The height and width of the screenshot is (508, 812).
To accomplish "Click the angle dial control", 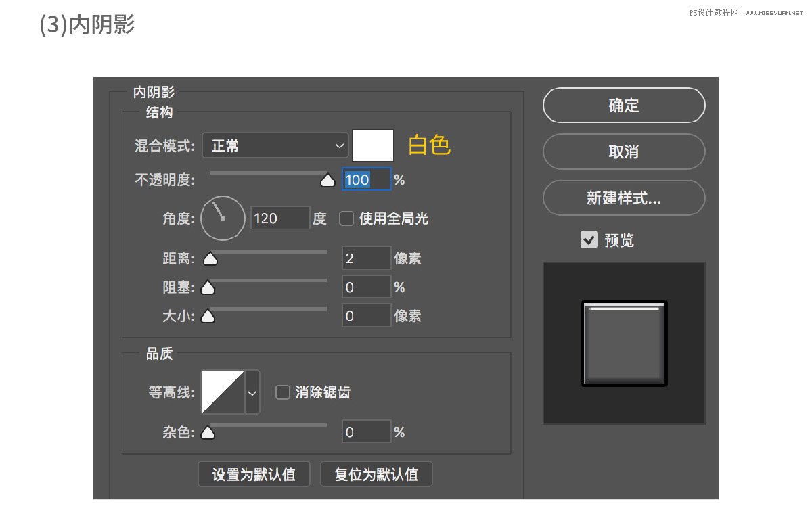I will (223, 218).
